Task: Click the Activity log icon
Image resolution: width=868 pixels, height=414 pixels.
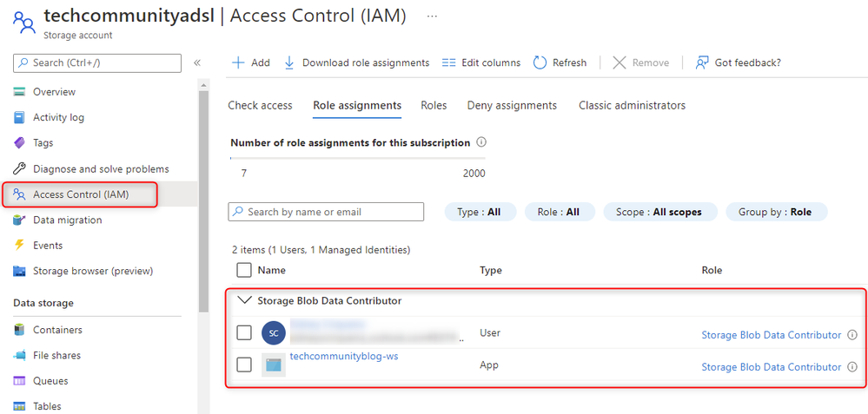Action: [x=19, y=117]
